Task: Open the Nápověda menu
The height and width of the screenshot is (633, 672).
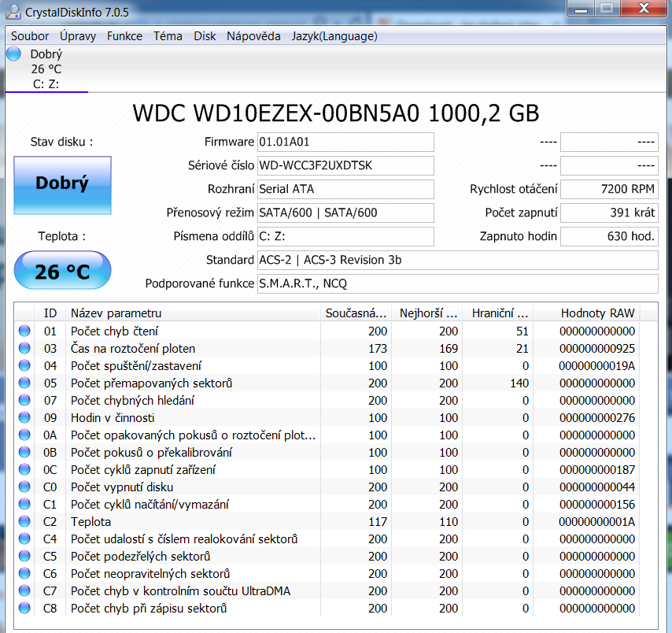Action: (x=253, y=36)
